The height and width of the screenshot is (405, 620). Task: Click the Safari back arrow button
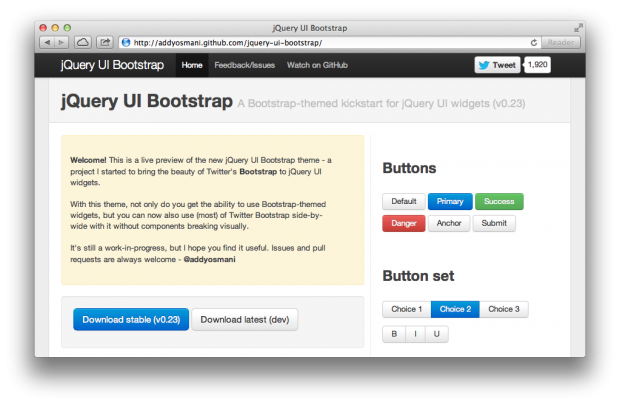[47, 42]
